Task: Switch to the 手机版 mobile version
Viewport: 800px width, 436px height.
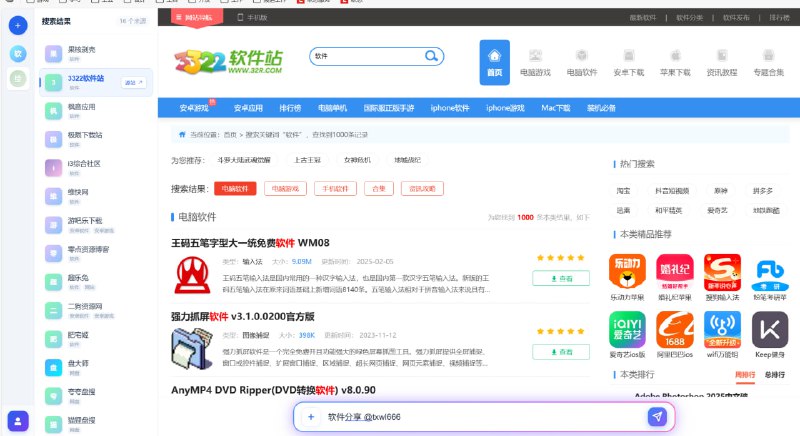Action: [252, 17]
